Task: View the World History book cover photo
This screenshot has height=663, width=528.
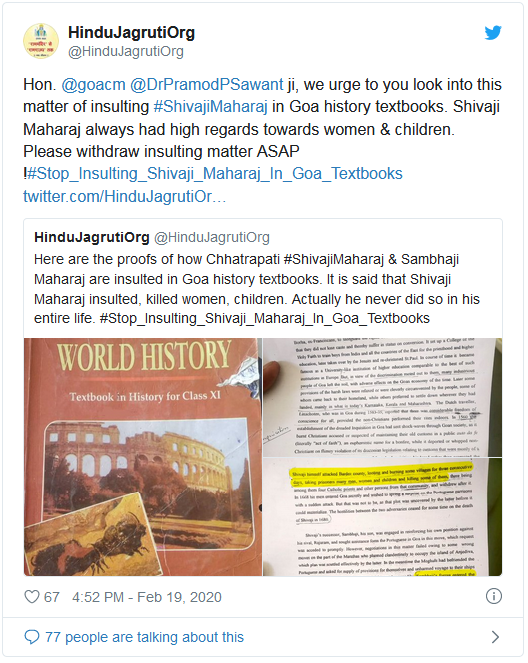Action: tap(143, 457)
